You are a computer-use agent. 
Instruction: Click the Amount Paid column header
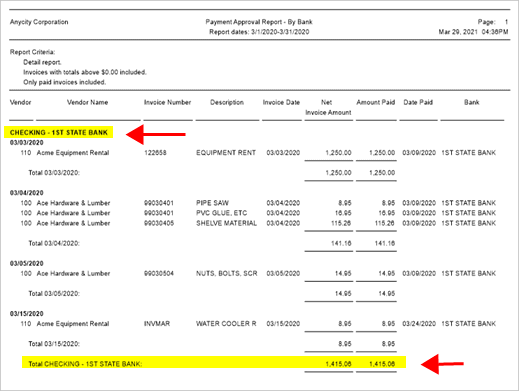pos(376,102)
